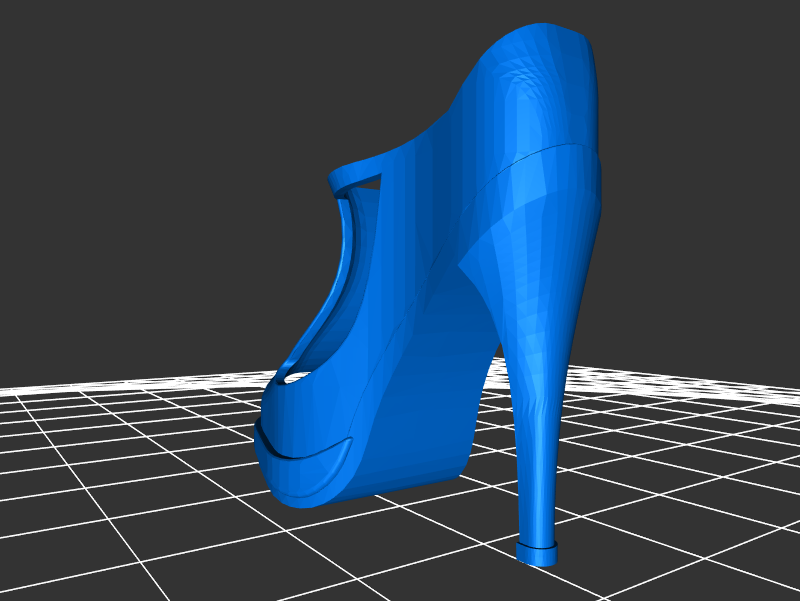Click the heel tip cap of the stiletto
The height and width of the screenshot is (601, 800).
point(537,553)
